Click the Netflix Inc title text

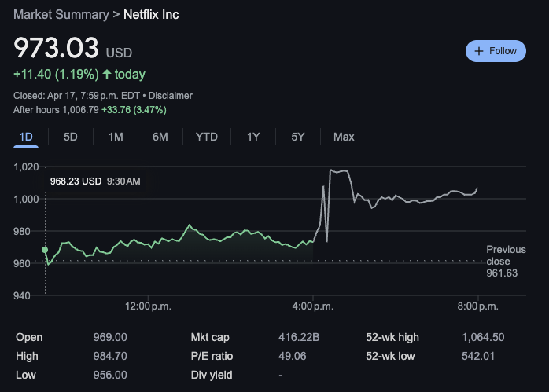click(x=151, y=15)
